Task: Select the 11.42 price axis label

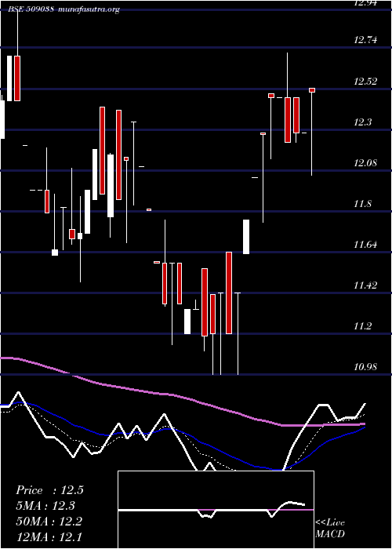Action: (365, 285)
